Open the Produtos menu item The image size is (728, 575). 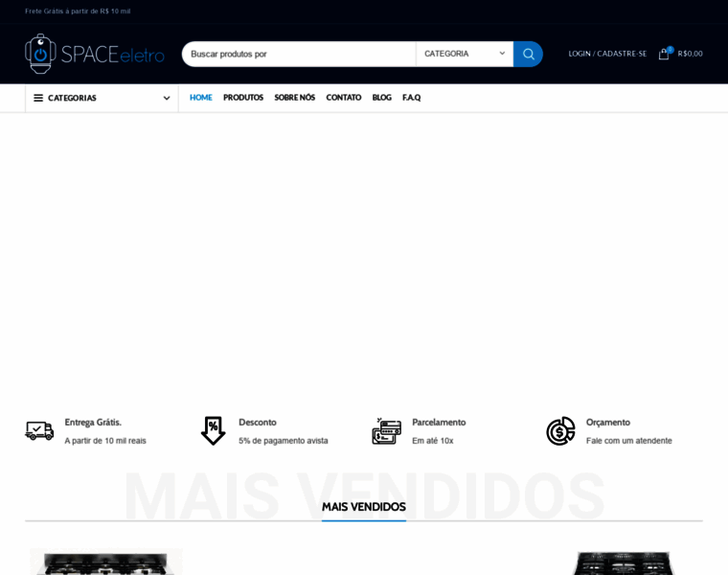click(x=243, y=98)
